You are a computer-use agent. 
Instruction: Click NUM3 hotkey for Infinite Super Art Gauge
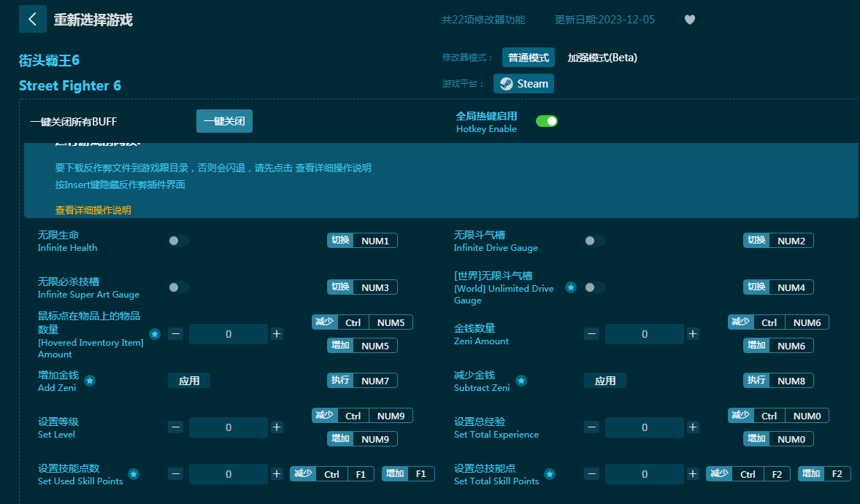click(x=363, y=287)
